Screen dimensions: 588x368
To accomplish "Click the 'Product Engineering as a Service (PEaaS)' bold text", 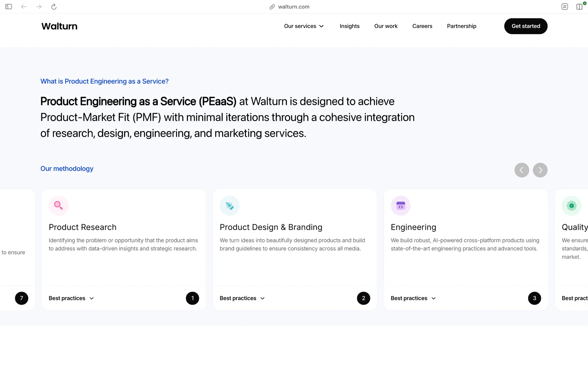I will pos(138,102).
